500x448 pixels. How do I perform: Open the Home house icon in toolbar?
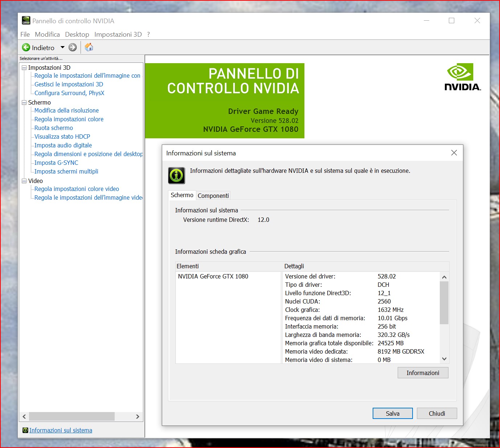pyautogui.click(x=89, y=47)
